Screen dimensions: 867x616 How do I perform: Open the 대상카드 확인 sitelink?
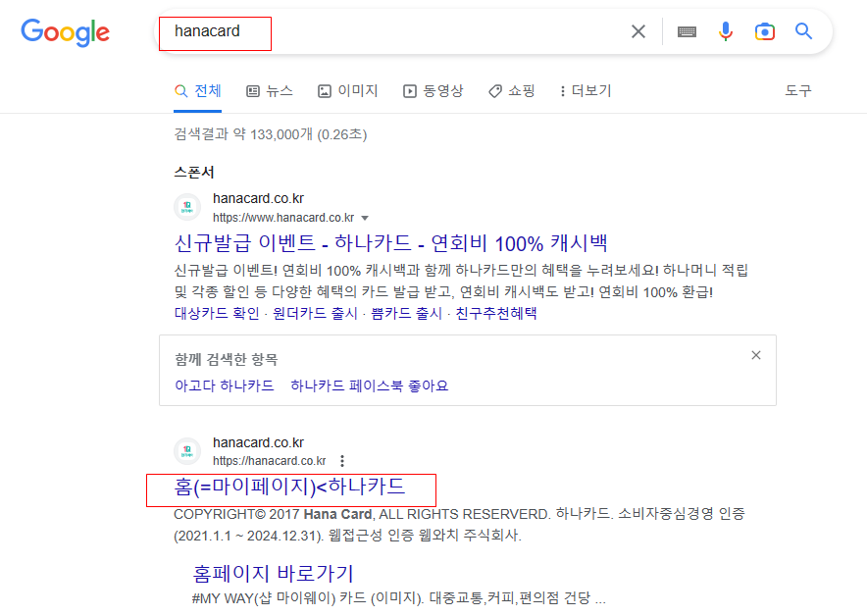pyautogui.click(x=217, y=314)
